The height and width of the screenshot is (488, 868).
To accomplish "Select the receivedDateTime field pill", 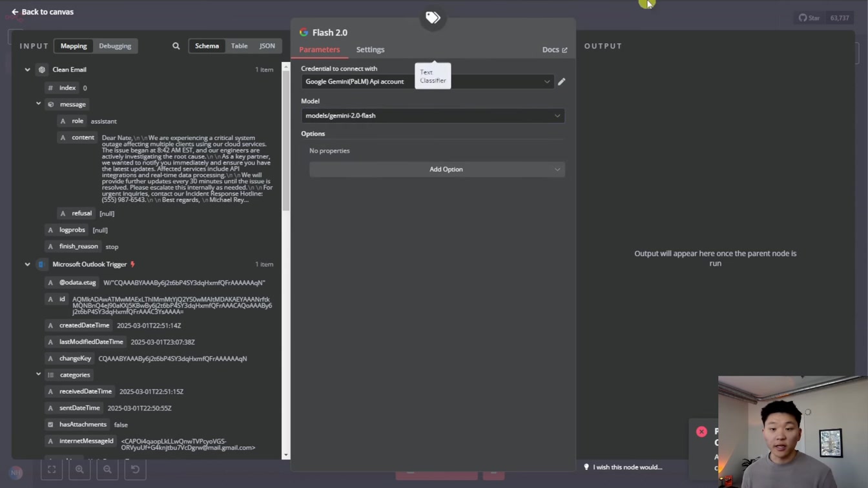I will pos(80,392).
